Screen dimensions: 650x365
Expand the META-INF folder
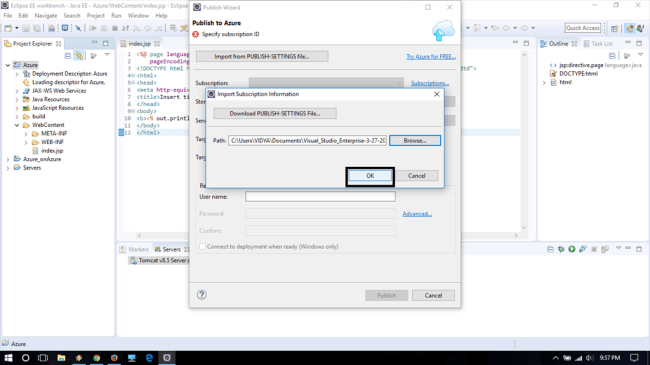click(x=26, y=134)
